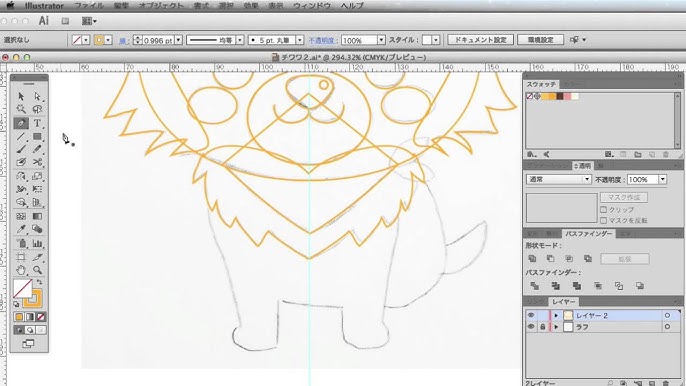Select the Scissors tool
This screenshot has height=386, width=686.
38,162
